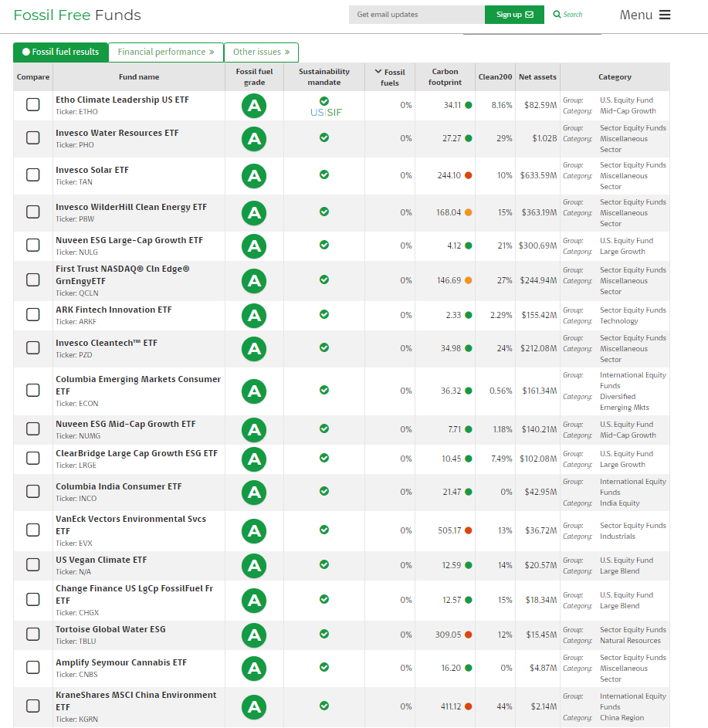Go to Fossil Free Funds home logo
The width and height of the screenshot is (708, 728).
click(x=77, y=15)
